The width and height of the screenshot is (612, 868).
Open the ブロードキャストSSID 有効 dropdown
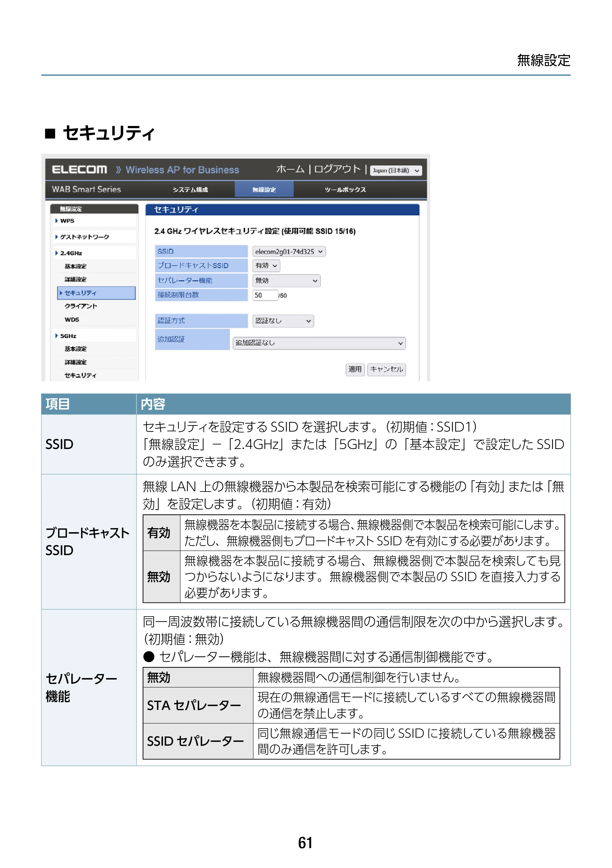266,265
